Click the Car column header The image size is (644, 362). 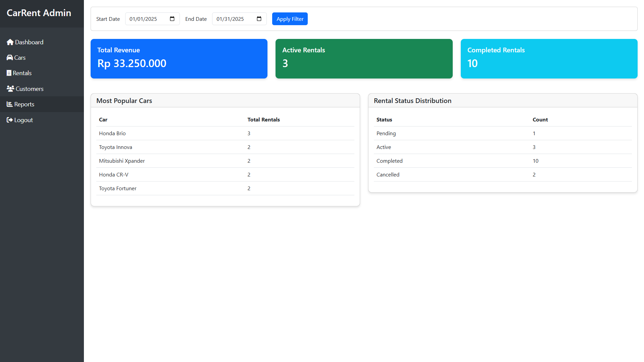coord(103,119)
